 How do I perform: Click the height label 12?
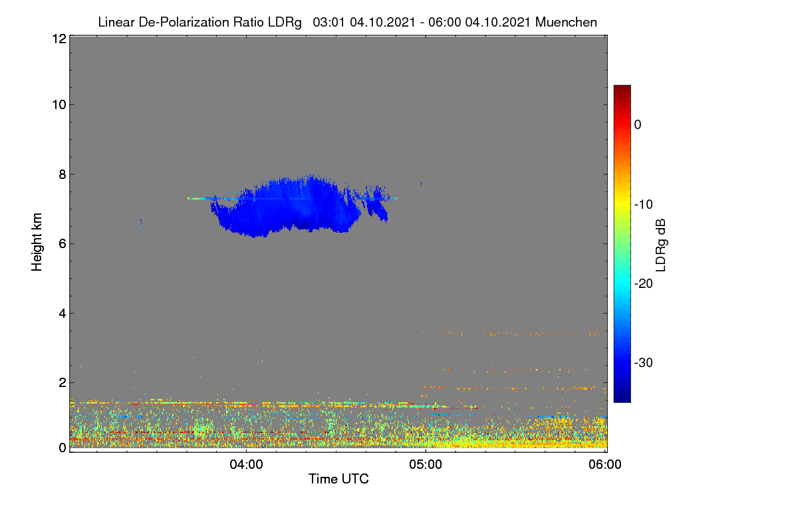point(59,39)
